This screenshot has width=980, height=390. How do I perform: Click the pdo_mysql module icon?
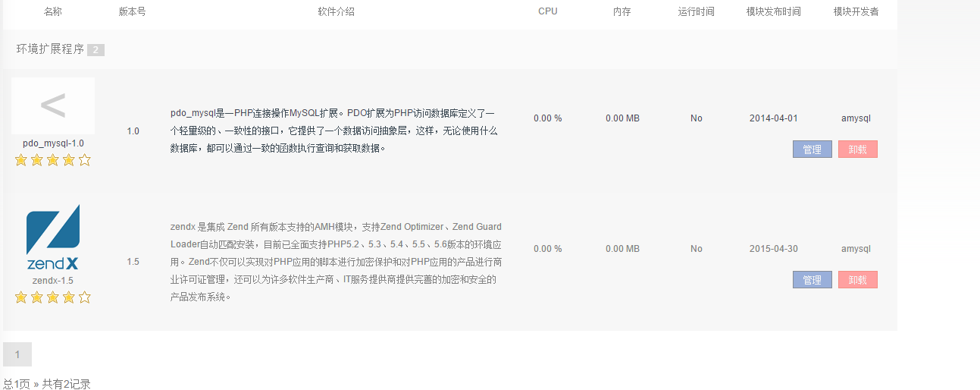[x=53, y=106]
